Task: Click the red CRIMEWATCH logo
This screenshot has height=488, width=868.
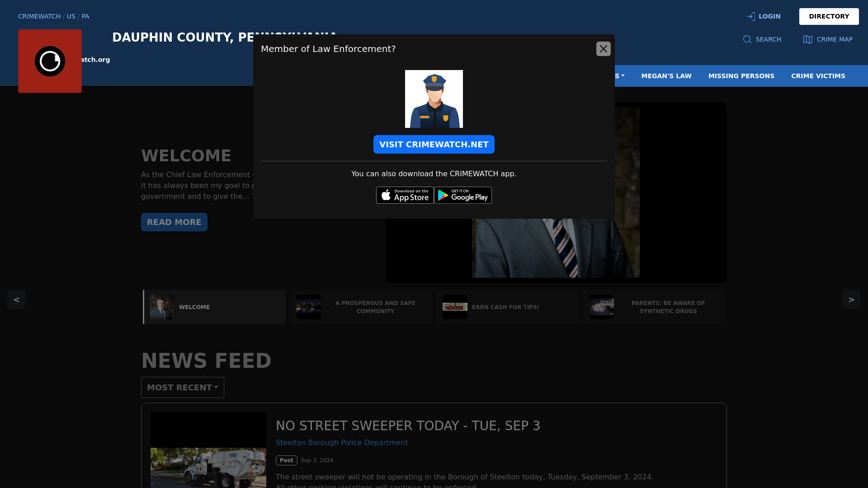Action: tap(50, 61)
